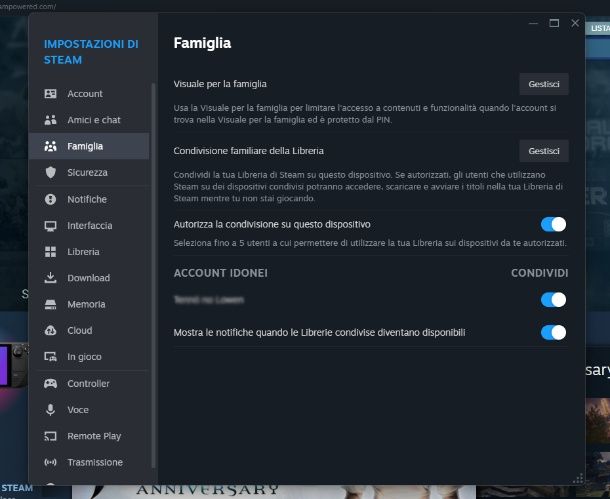The width and height of the screenshot is (610, 499).
Task: Click the Sicurezza shield icon
Action: (50, 172)
